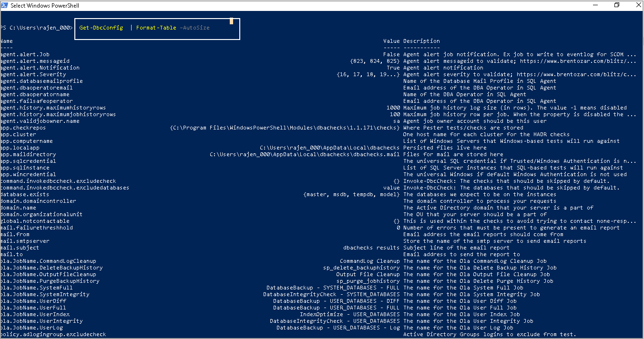Click the 'Select Windows PowerShell' title text

[45, 6]
